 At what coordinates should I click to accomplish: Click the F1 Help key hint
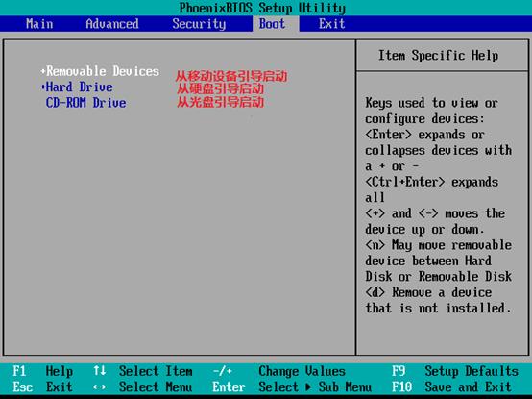(x=43, y=371)
